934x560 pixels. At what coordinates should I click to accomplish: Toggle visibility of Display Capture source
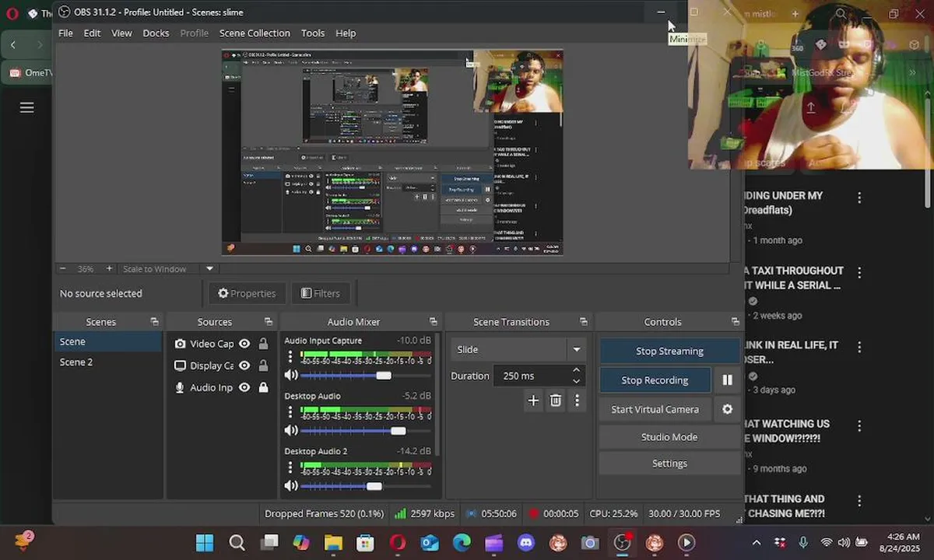(x=244, y=366)
